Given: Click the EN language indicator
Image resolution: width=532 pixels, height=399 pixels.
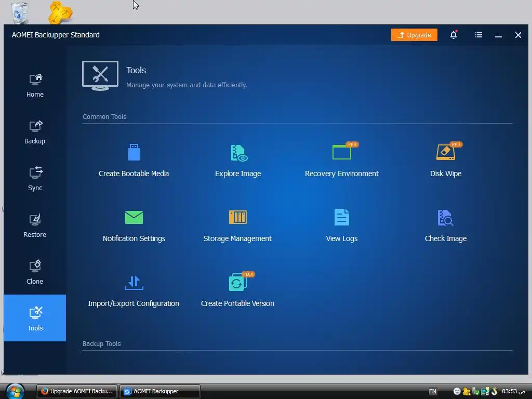Looking at the screenshot, I should [x=433, y=391].
